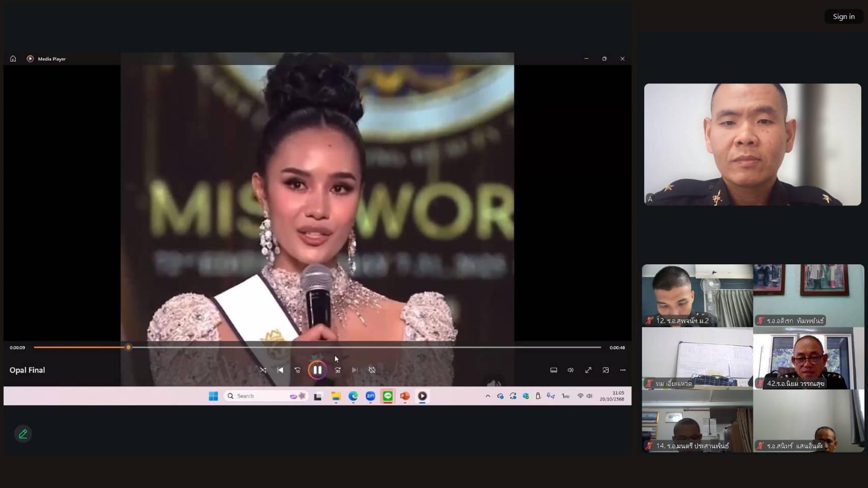
Task: Click the Sign in button
Action: [x=843, y=17]
